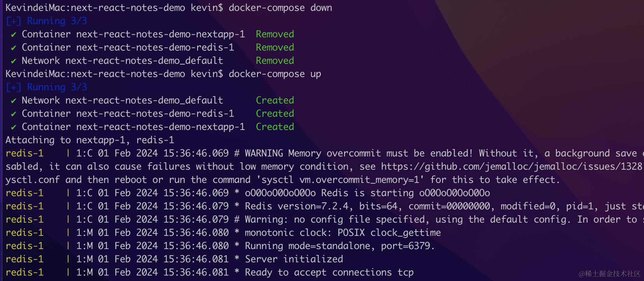The height and width of the screenshot is (281, 644).
Task: Click the checkmark beside the created network
Action: 14,101
